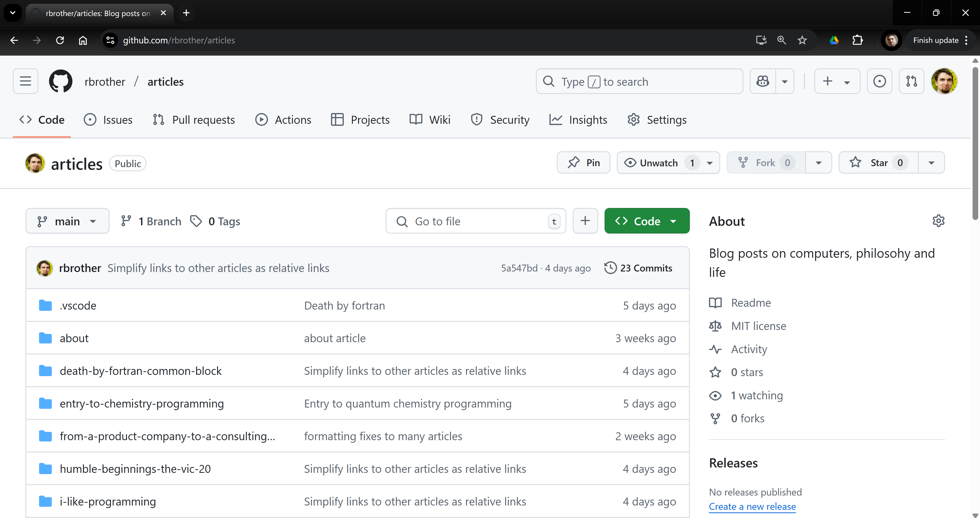This screenshot has width=980, height=518.
Task: Click the Go to file search field
Action: tap(475, 221)
